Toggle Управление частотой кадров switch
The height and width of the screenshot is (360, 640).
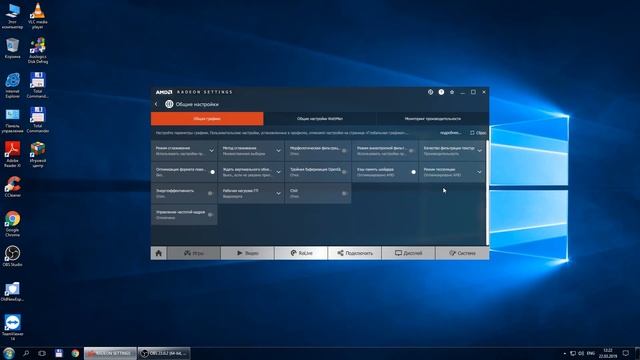tap(210, 214)
